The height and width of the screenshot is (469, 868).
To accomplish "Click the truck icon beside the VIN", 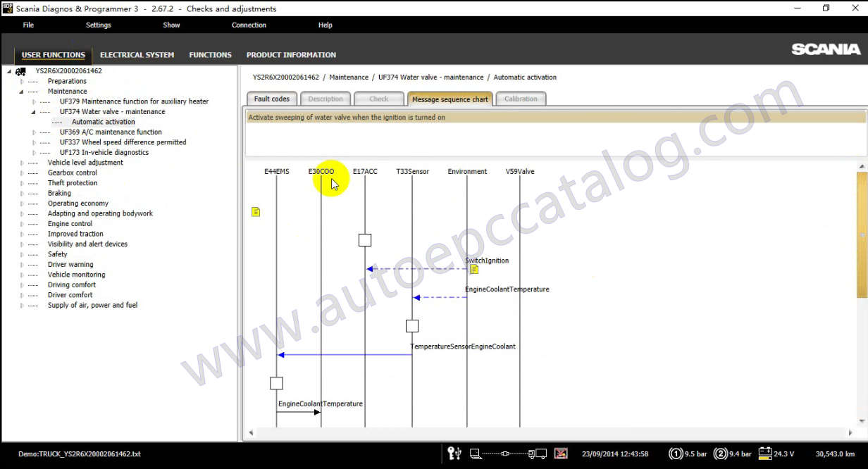I will coord(20,72).
